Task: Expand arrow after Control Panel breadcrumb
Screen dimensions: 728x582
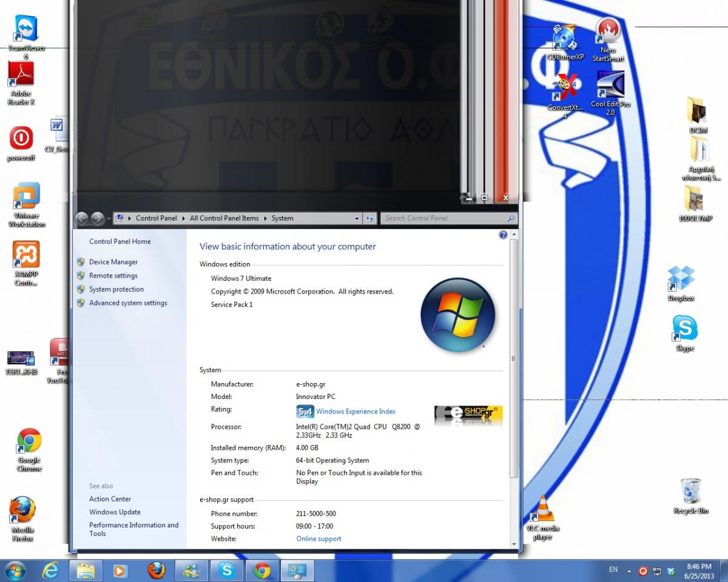Action: tap(183, 218)
